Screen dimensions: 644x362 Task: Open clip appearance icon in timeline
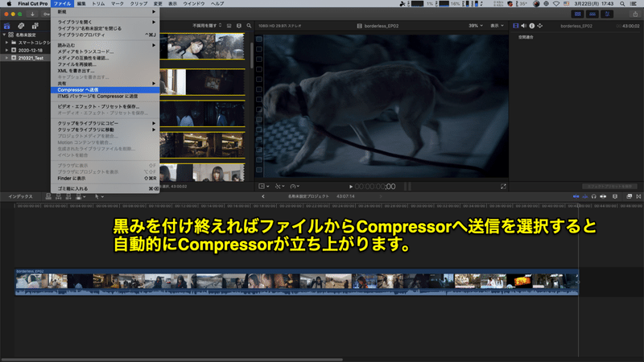(615, 196)
